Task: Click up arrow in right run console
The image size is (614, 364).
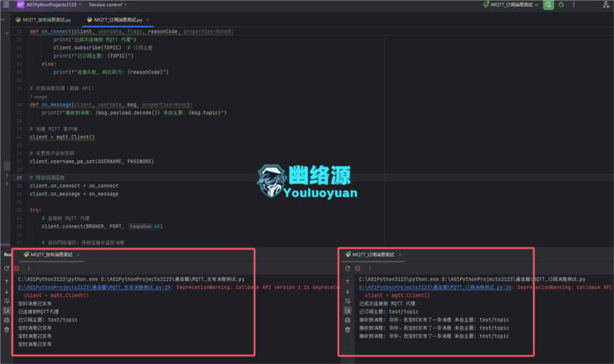Action: (347, 282)
